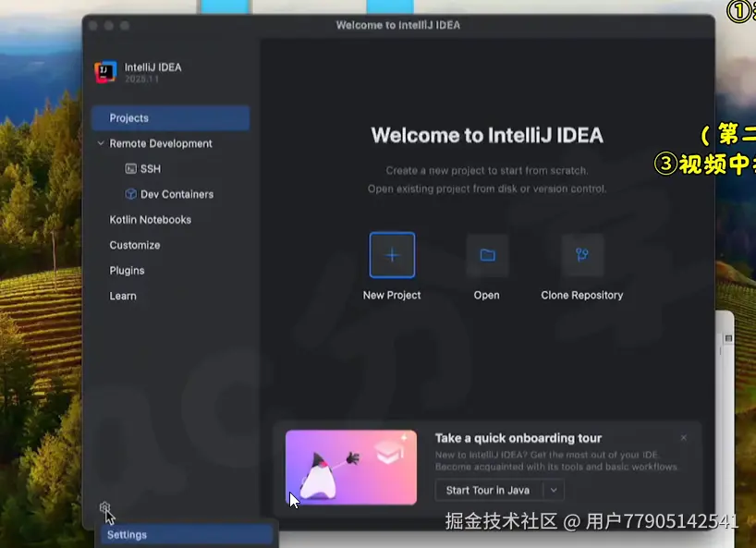Click Start Tour in Java button

(488, 490)
